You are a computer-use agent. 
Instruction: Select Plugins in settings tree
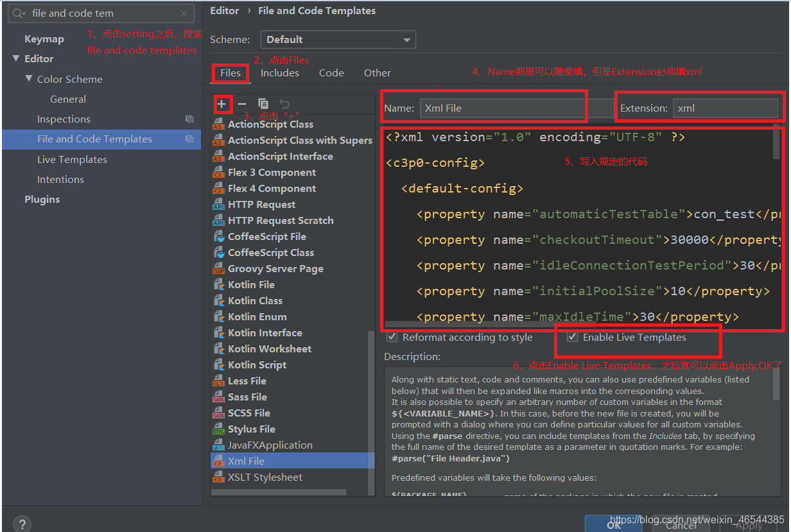pos(42,199)
